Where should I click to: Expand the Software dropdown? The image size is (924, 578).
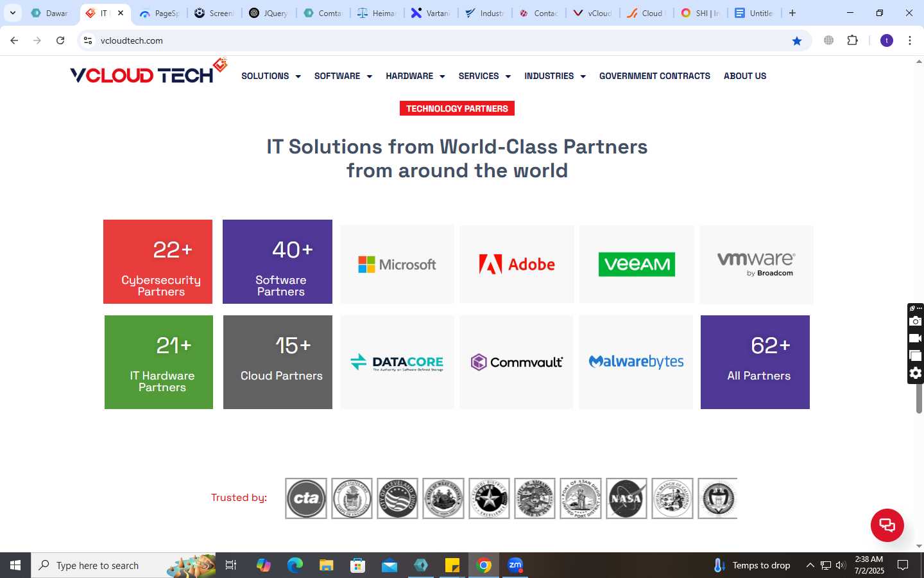pyautogui.click(x=343, y=76)
